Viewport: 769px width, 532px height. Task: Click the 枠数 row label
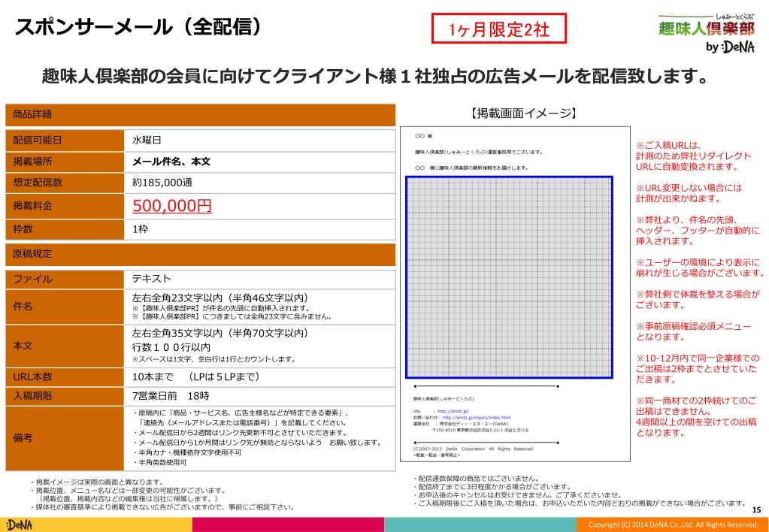pos(65,229)
